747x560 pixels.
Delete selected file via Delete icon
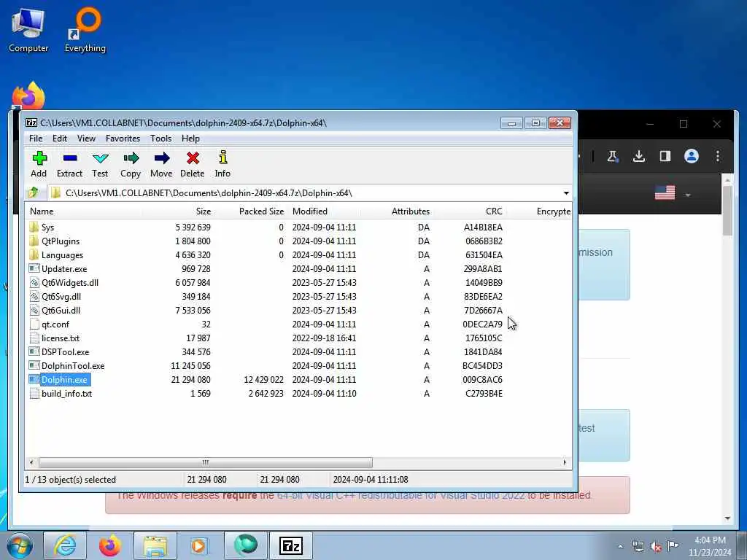[193, 164]
